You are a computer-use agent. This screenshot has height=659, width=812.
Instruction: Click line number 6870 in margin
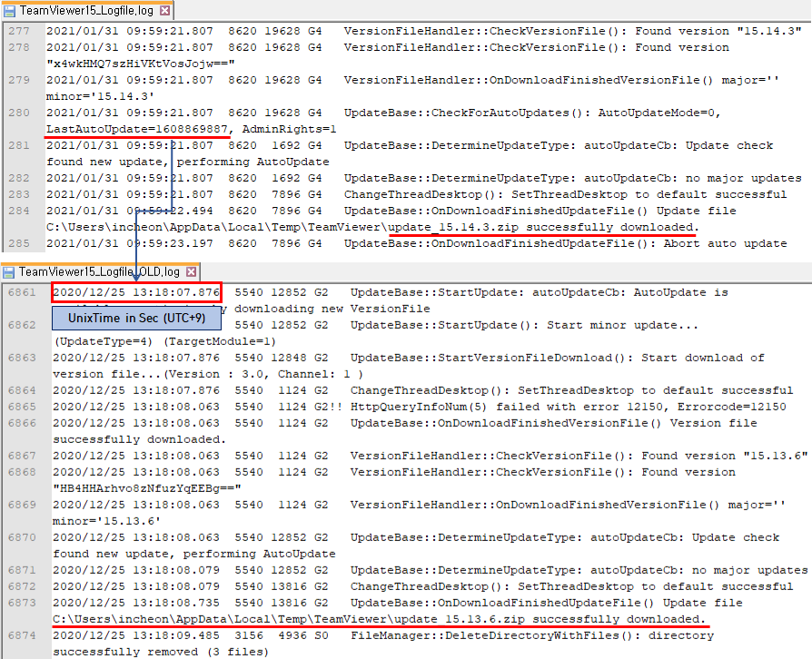23,537
